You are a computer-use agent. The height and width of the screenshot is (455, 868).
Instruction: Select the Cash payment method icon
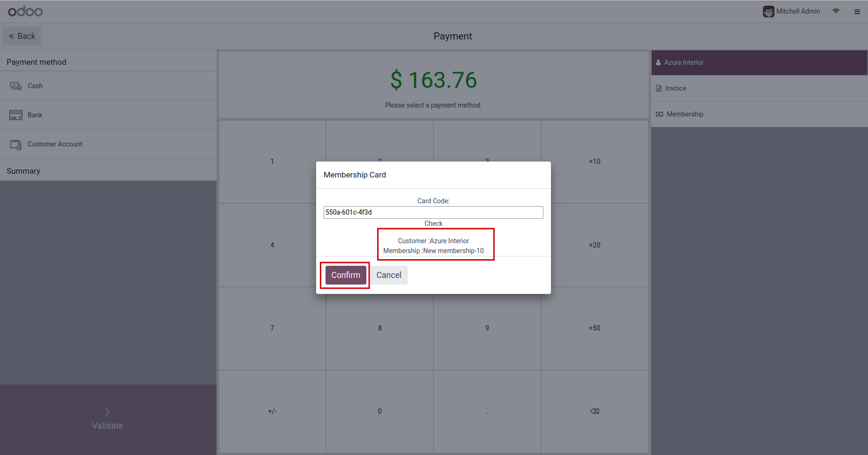coord(16,86)
